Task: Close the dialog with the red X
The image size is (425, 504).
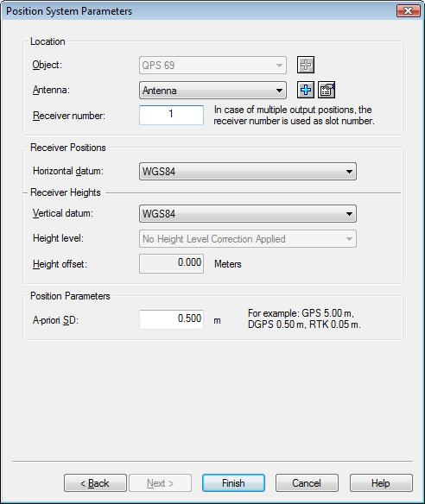Action: [x=409, y=11]
